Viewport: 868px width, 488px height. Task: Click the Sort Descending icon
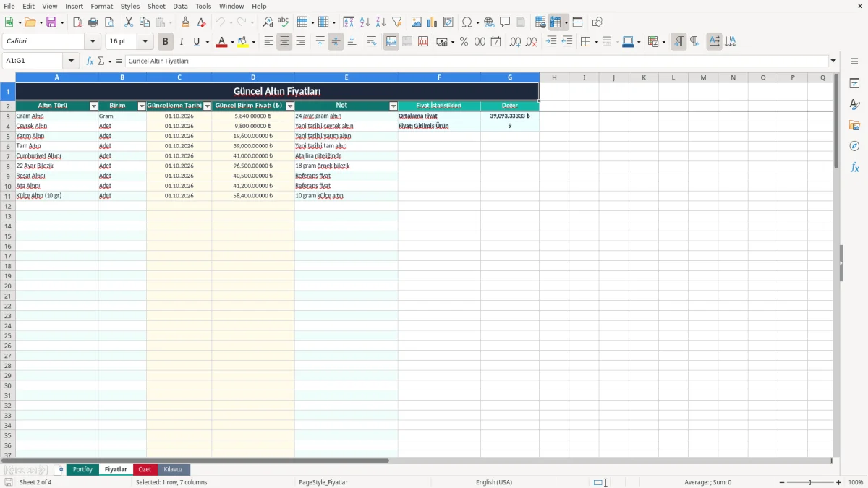(381, 22)
